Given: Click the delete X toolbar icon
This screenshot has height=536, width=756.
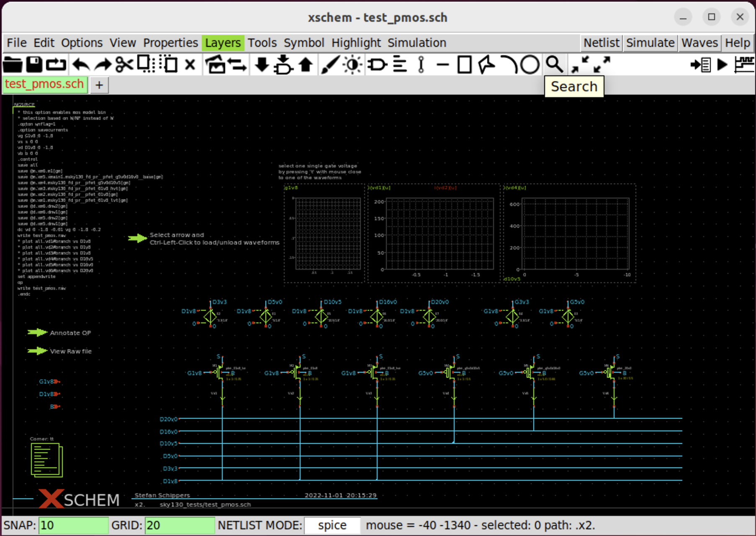Looking at the screenshot, I should (x=190, y=65).
